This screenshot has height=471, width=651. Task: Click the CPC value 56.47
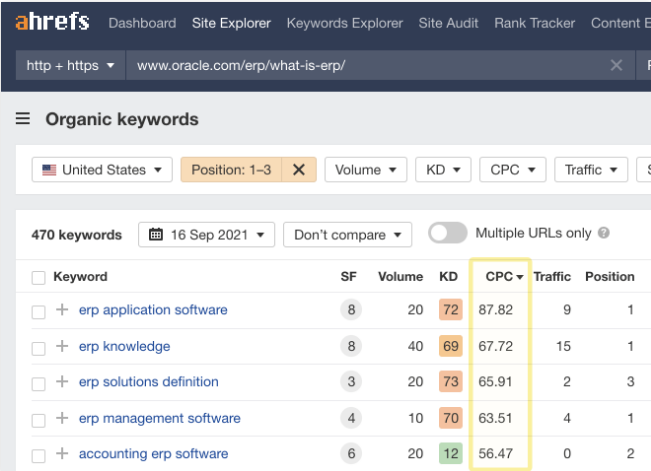[495, 454]
